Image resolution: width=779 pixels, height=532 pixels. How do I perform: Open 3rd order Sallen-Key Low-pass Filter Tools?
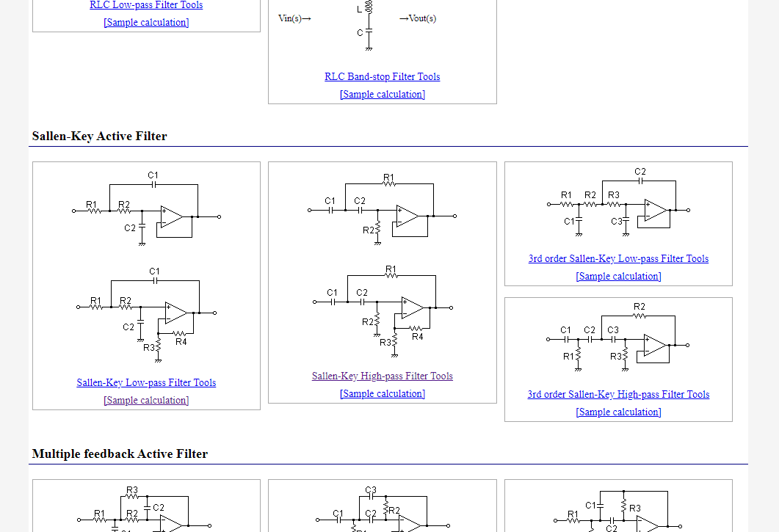(x=618, y=259)
